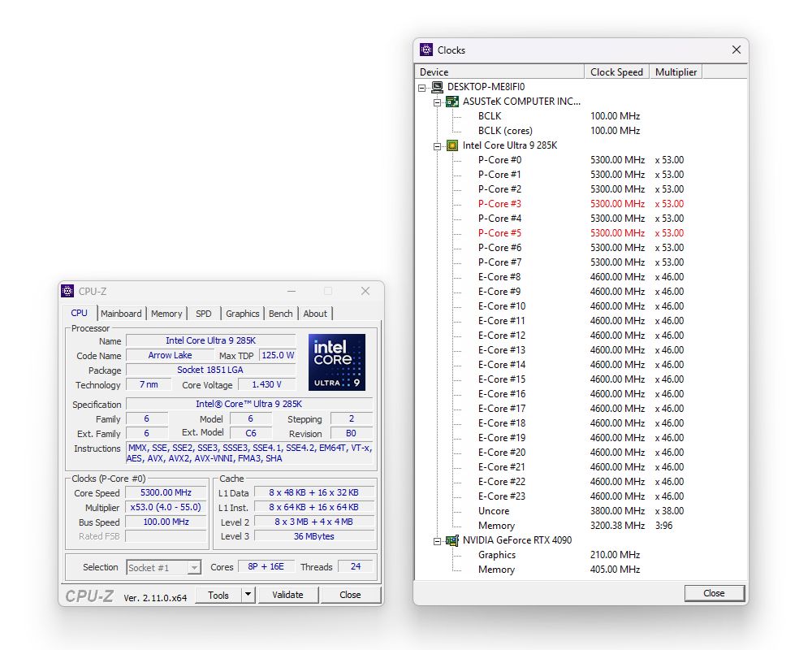Click the Multiplier value x53.0 (4.0 - 55.0)

click(x=166, y=507)
